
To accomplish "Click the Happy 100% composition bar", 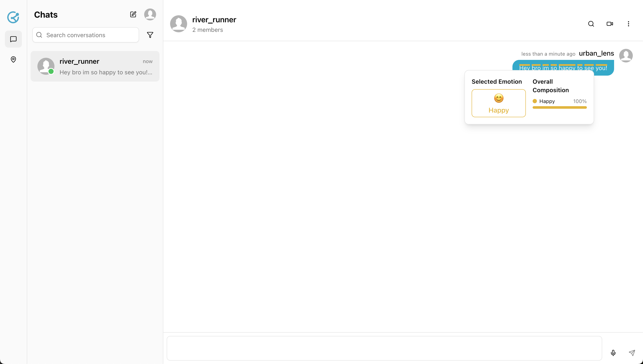I will pyautogui.click(x=559, y=107).
